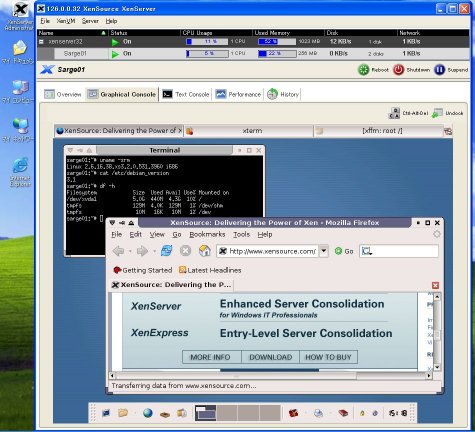Click Firefox horizontal scrollbar right arrow
This screenshot has width=475, height=432.
[x=429, y=376]
